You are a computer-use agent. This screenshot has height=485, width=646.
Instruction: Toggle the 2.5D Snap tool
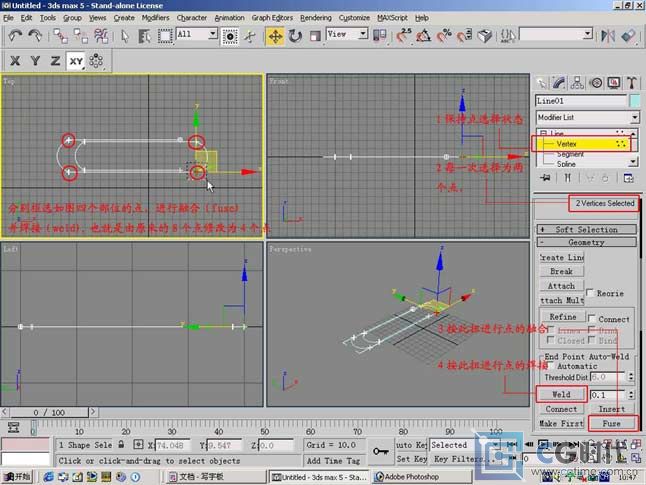[404, 36]
